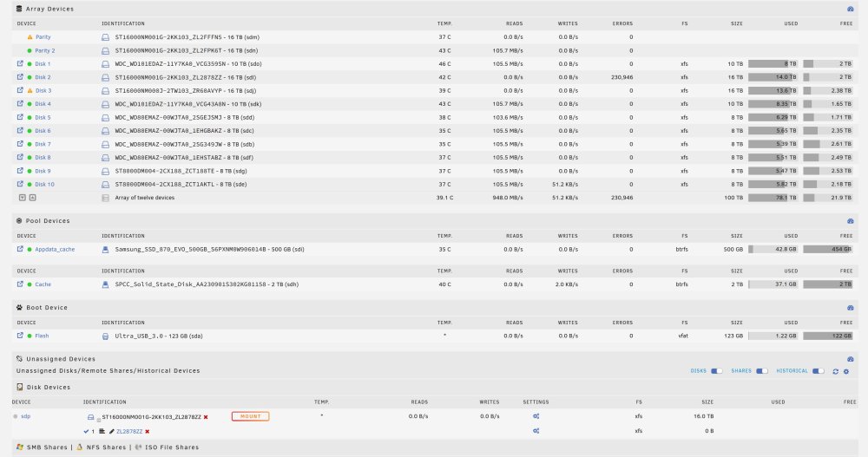Open Disk 1 file browser icon
868x457 pixels.
(x=20, y=63)
